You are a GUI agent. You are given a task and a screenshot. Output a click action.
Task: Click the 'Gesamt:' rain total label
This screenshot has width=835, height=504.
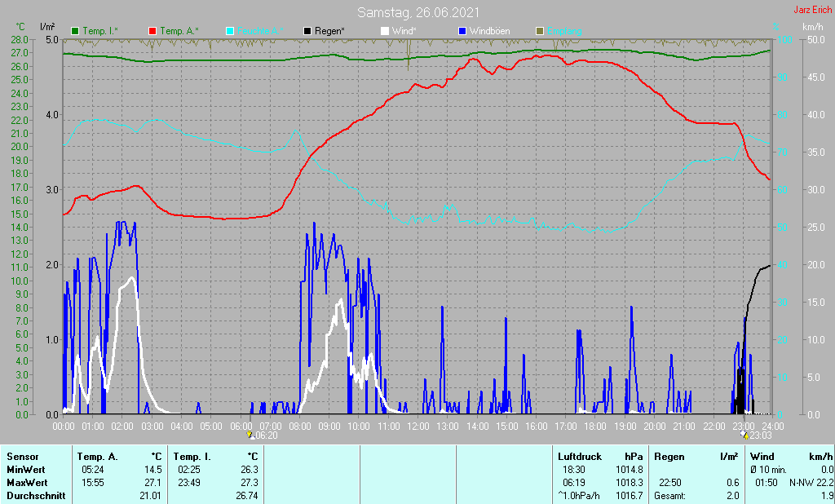point(670,495)
